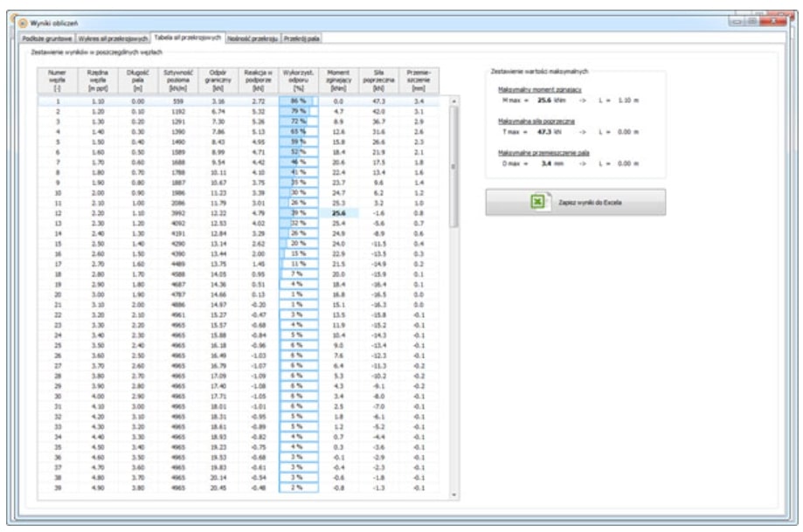The image size is (803, 532).
Task: Click the table scrollbar down arrow
Action: [453, 494]
